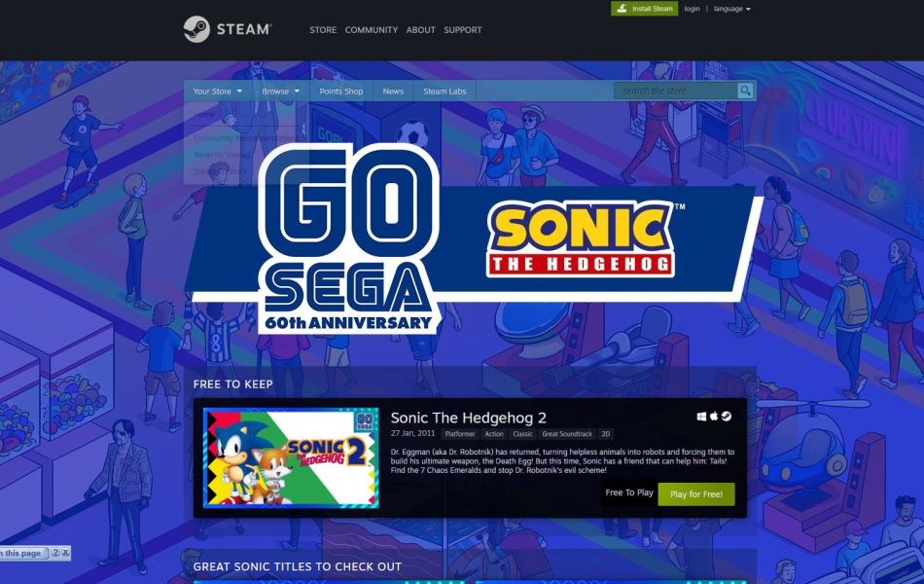Open the Browse dropdown menu
Viewport: 924px width, 584px height.
280,91
